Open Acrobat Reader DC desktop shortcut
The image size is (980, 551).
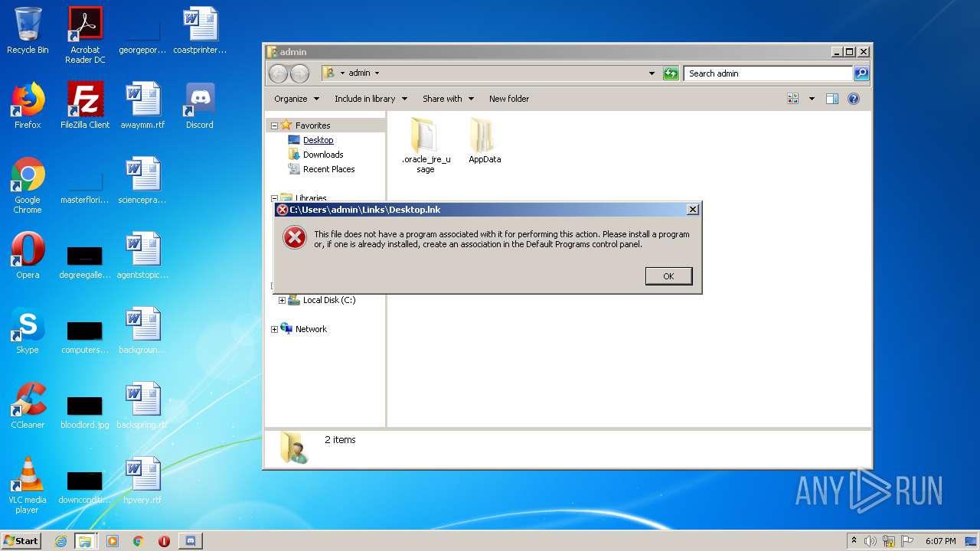(x=85, y=34)
